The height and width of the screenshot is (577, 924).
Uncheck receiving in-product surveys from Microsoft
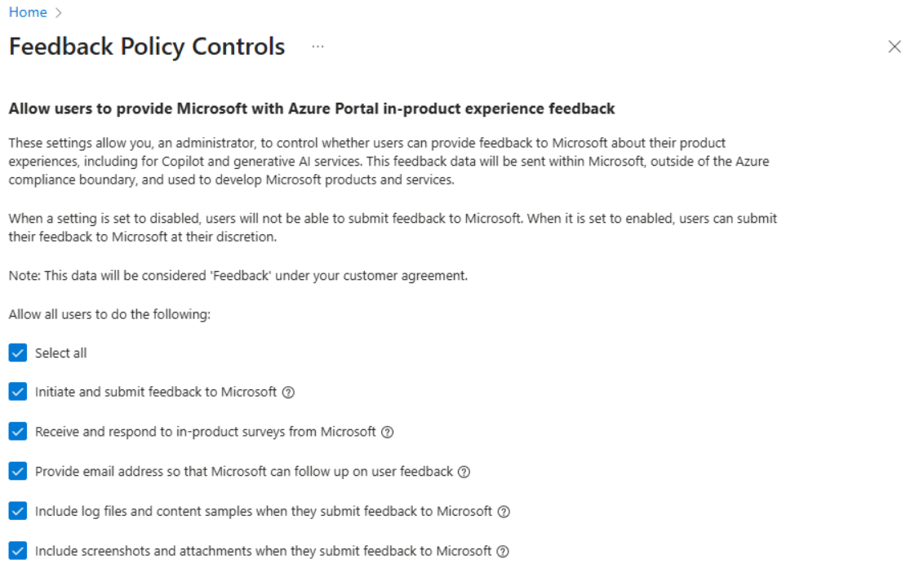(20, 432)
